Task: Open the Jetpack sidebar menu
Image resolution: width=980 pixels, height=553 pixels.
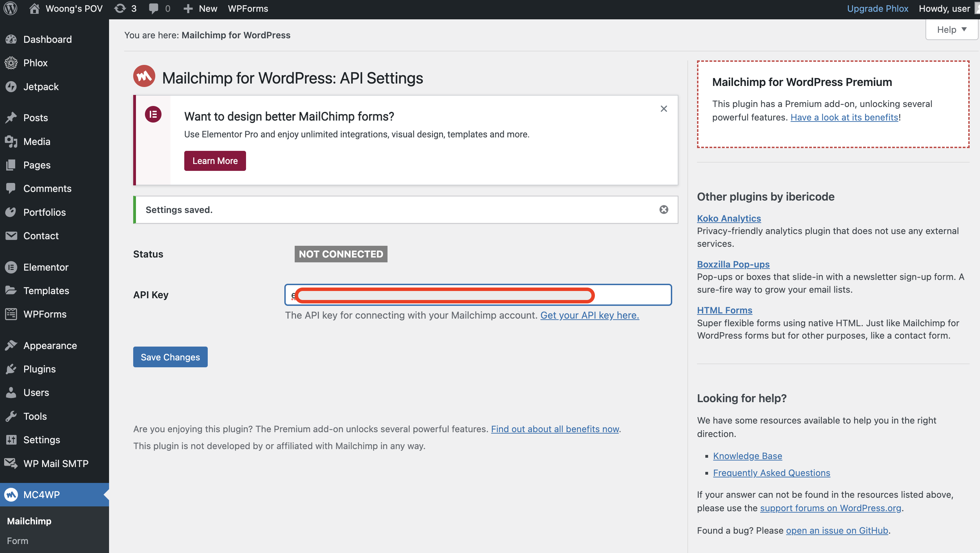Action: pyautogui.click(x=41, y=87)
